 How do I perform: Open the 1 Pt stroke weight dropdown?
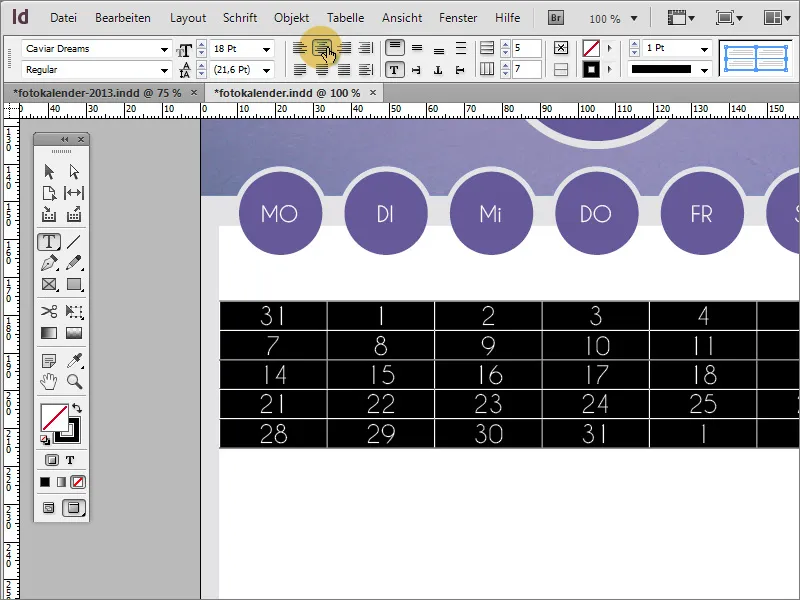704,49
